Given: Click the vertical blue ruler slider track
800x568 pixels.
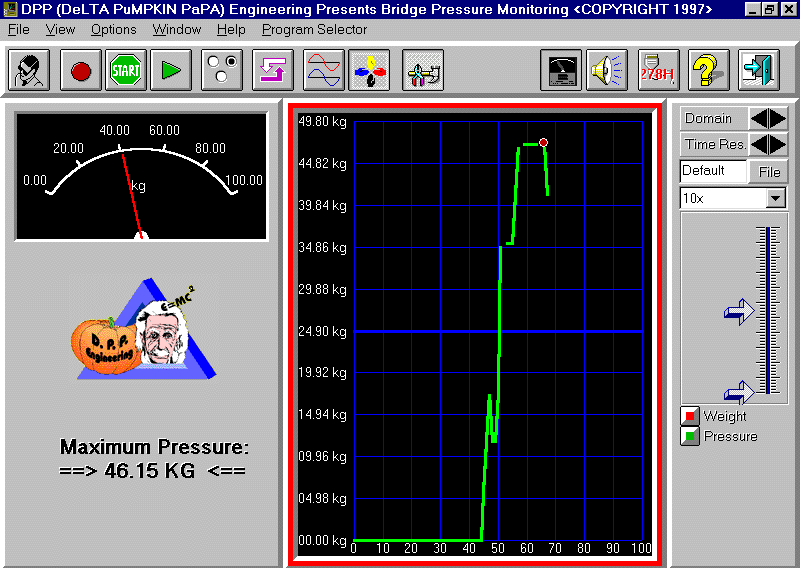Looking at the screenshot, I should point(768,310).
